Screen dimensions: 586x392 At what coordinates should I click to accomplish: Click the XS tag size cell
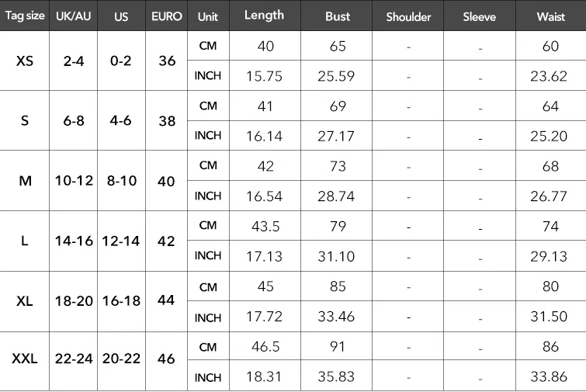[25, 61]
